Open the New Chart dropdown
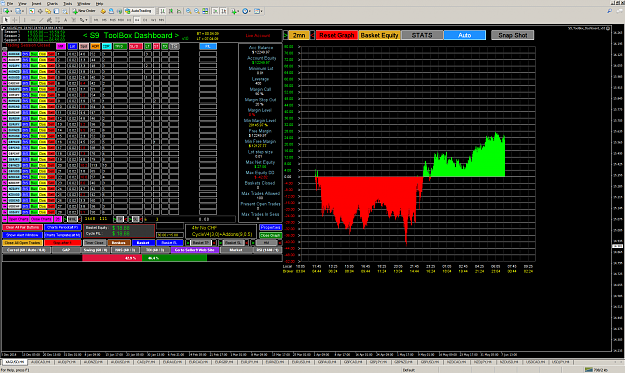 point(11,11)
